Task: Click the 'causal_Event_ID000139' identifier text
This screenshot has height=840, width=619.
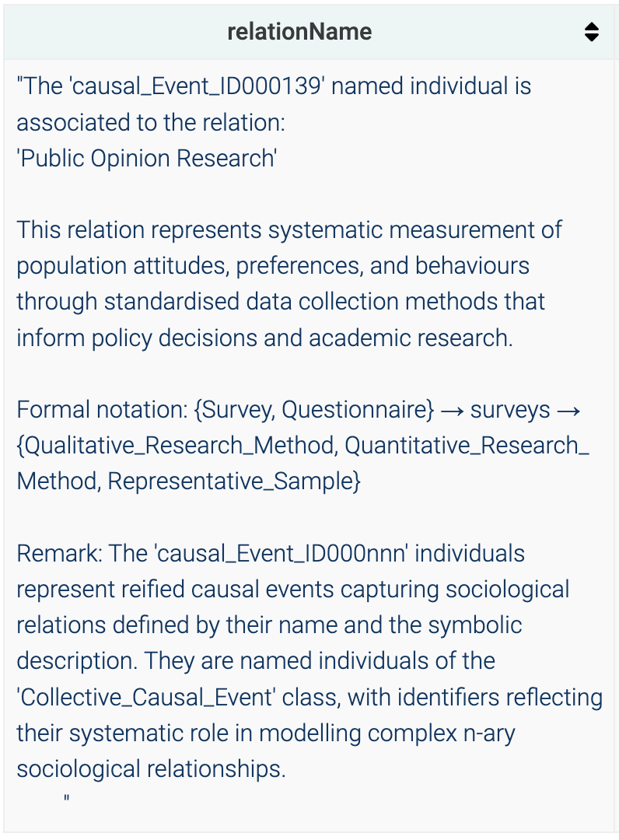Action: [x=196, y=86]
